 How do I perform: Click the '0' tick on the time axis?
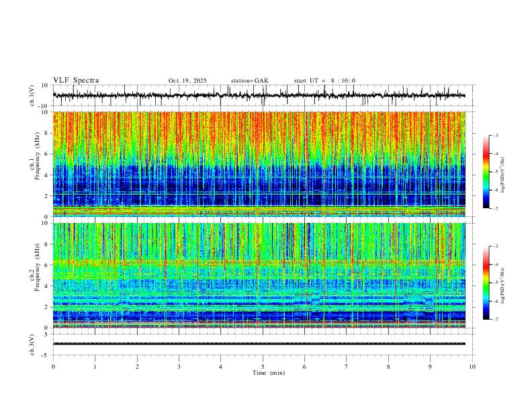53,367
